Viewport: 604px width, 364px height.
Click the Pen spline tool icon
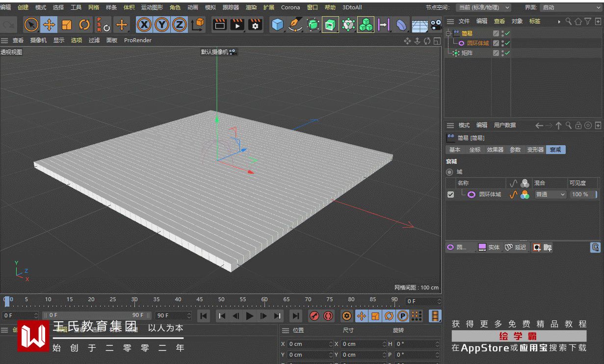(295, 25)
